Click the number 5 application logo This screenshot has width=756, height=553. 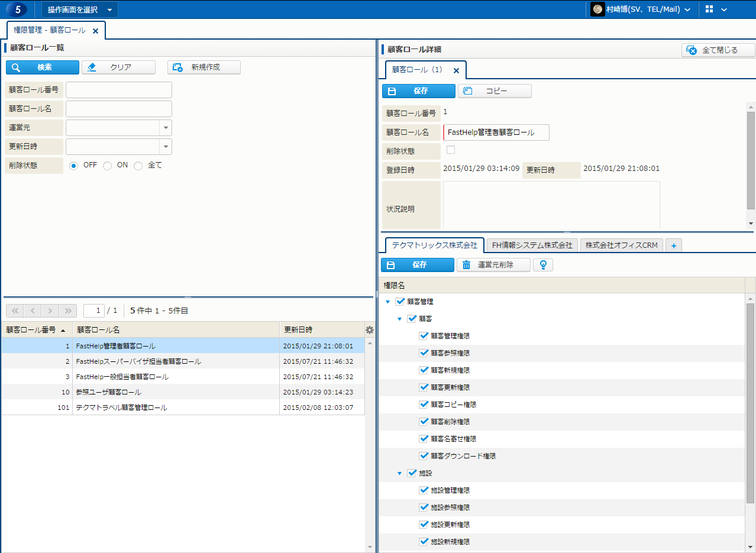pos(17,9)
